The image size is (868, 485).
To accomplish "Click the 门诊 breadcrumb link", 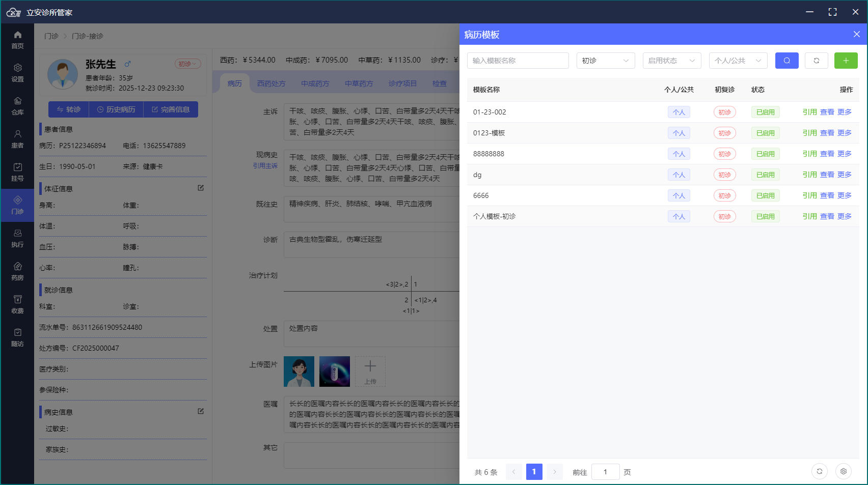I will pos(51,36).
